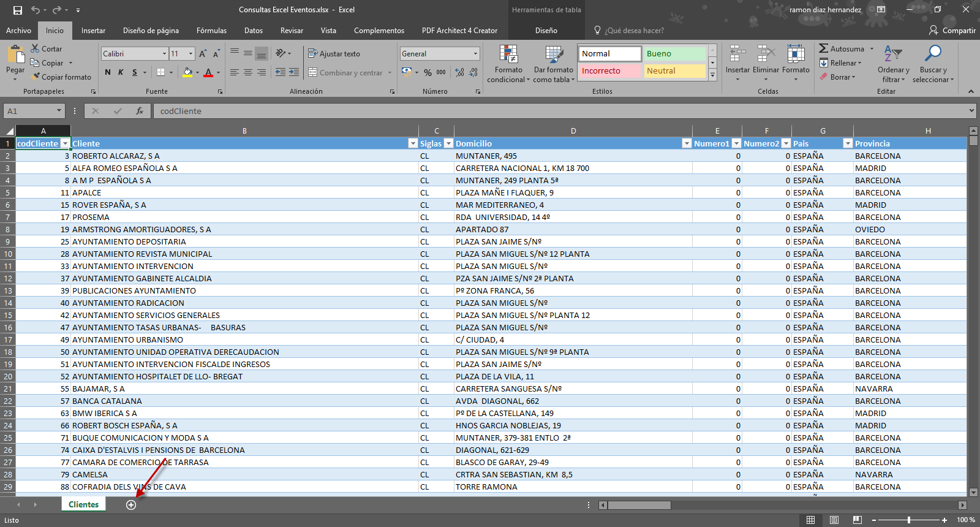Screen dimensions: 980x527
Task: Open filter dropdown for Domicilio column
Action: 687,143
